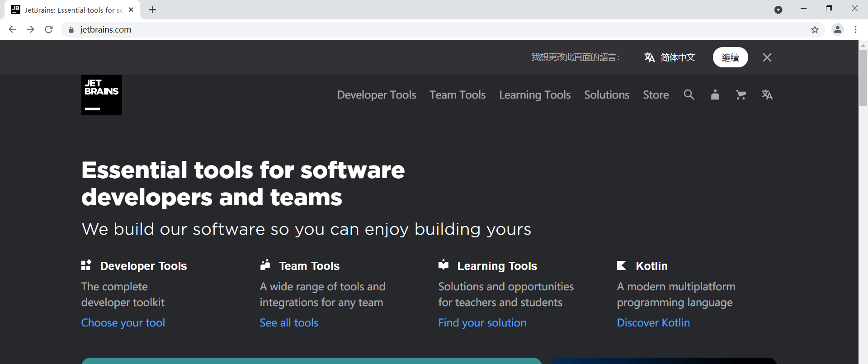Open the shopping cart icon
Screen dimensions: 868x364
pyautogui.click(x=741, y=95)
